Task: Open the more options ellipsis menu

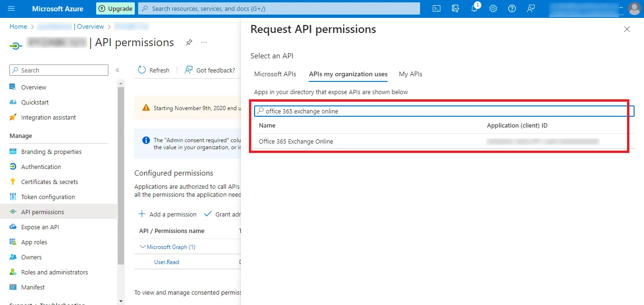Action: (x=204, y=42)
